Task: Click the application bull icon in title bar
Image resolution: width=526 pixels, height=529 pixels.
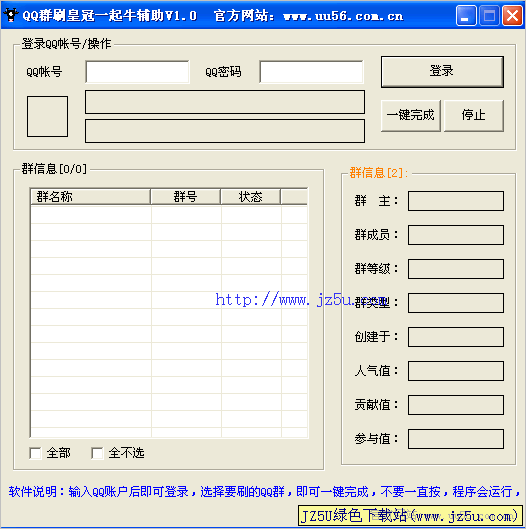Action: click(11, 15)
